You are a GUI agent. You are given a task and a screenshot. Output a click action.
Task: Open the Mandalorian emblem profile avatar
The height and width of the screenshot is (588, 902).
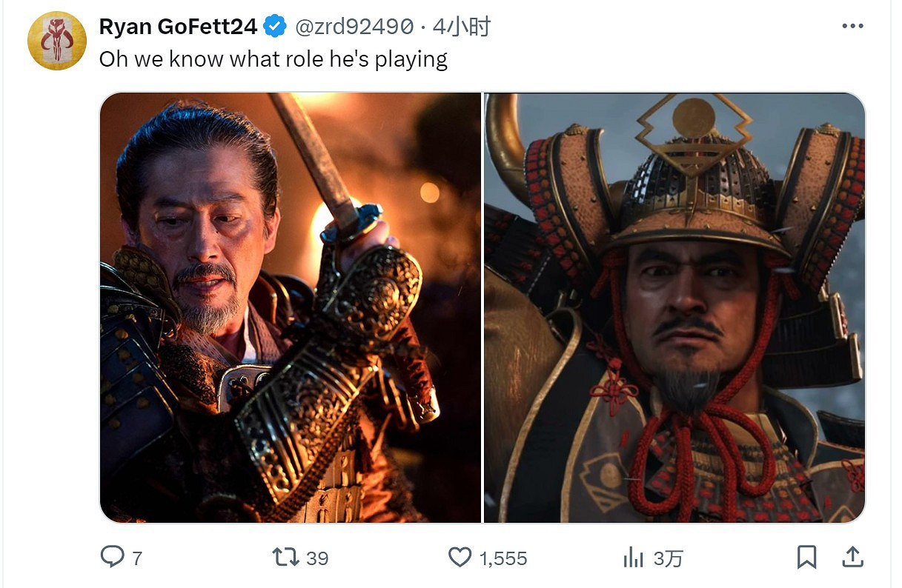[x=57, y=41]
